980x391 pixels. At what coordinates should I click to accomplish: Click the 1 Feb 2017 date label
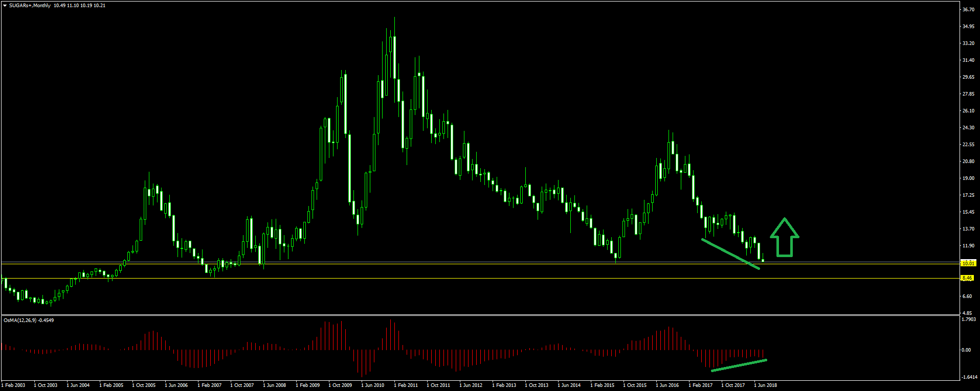[x=701, y=385]
